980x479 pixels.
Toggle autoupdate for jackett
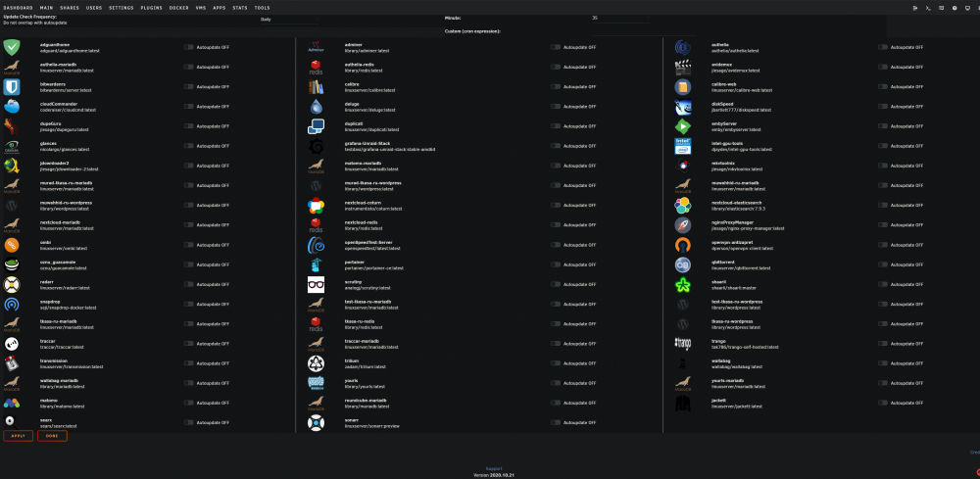[883, 403]
